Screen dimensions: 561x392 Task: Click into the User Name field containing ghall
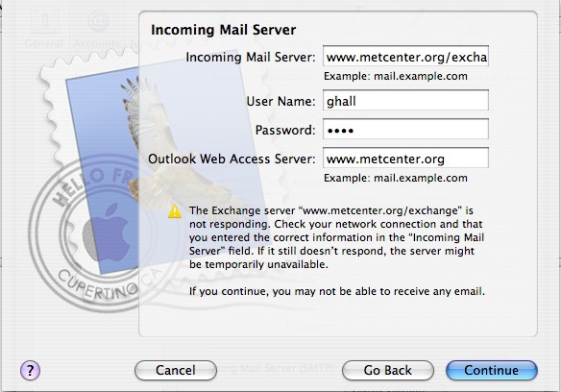405,100
